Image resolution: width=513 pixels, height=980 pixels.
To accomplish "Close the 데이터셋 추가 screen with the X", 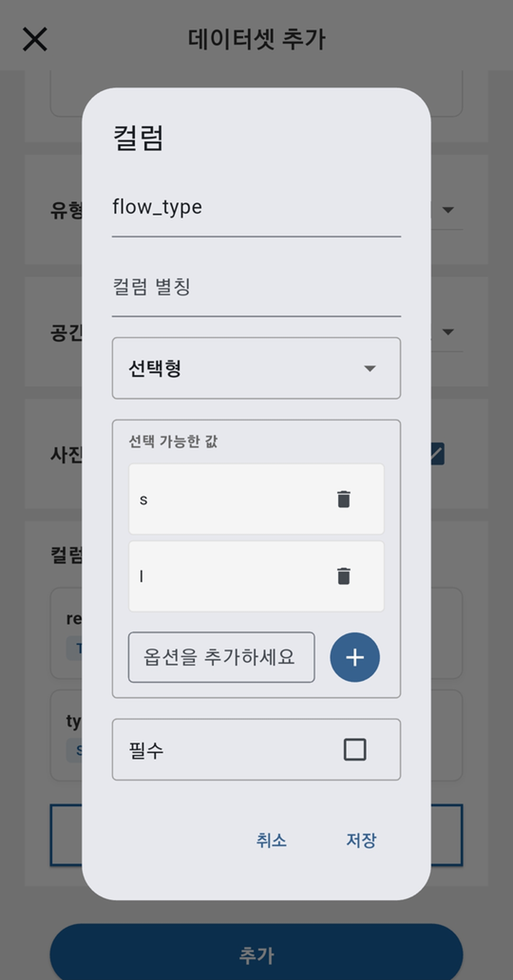I will [36, 39].
